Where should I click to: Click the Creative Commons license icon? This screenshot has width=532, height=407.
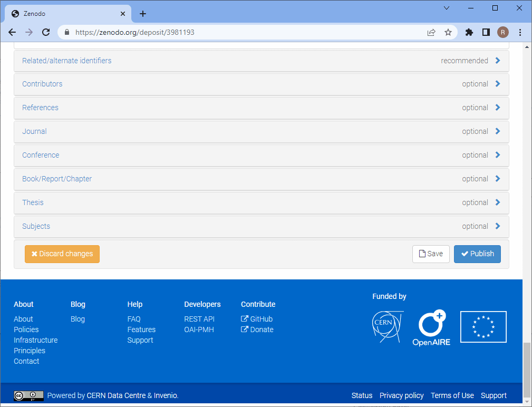[28, 395]
